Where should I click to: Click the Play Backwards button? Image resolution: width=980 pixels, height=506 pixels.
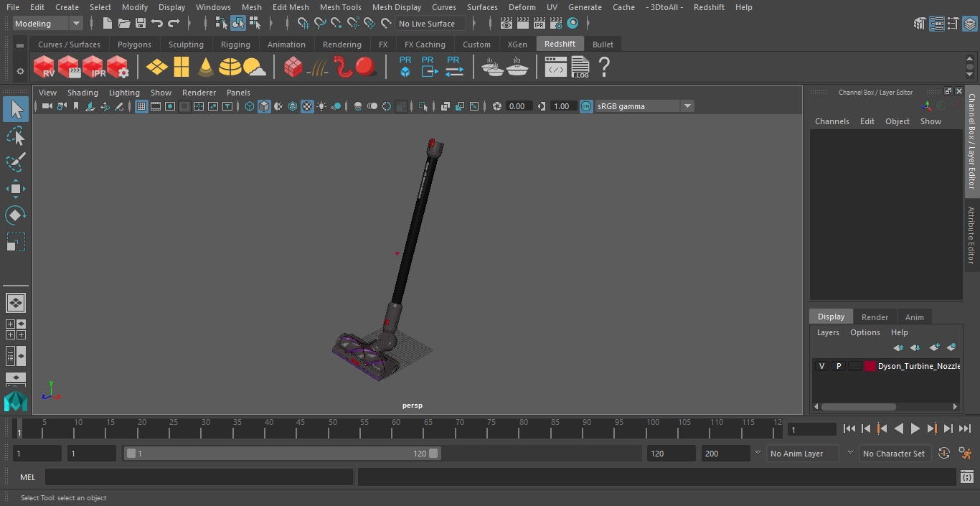(898, 428)
